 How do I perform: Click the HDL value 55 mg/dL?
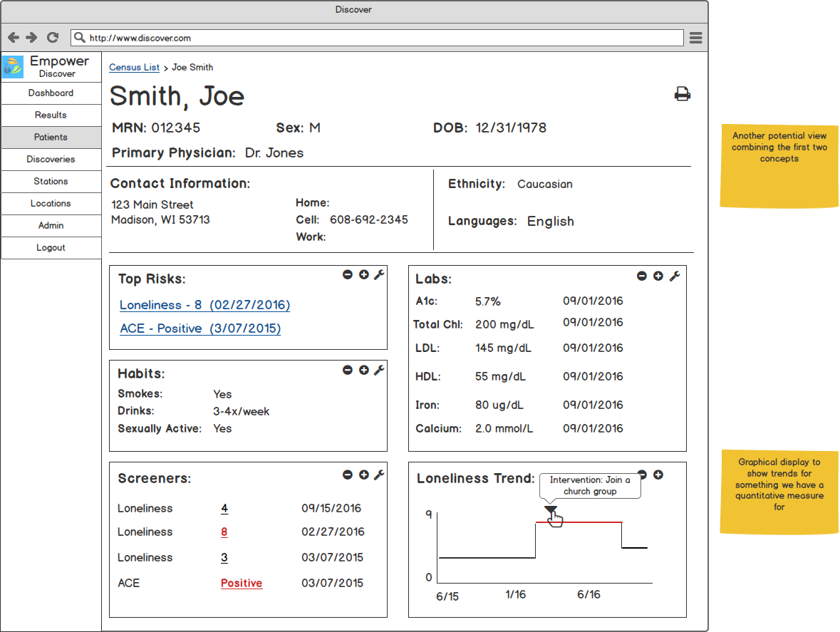click(500, 376)
